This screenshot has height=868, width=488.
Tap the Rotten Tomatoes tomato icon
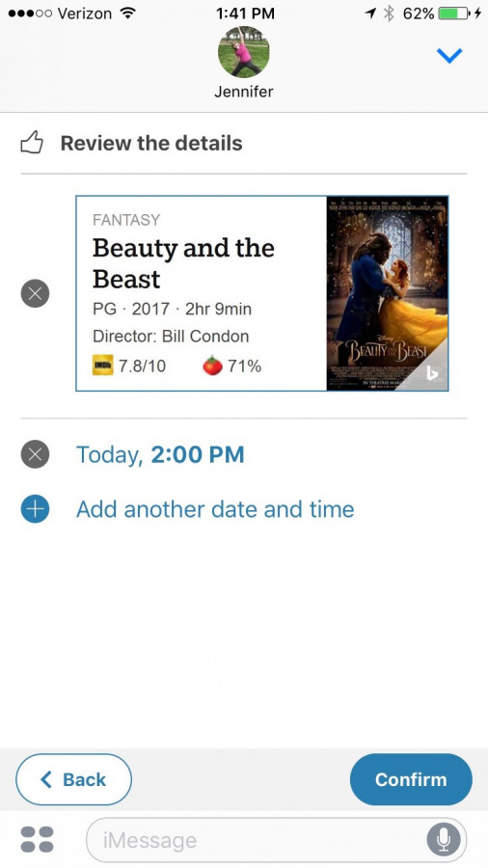coord(212,366)
